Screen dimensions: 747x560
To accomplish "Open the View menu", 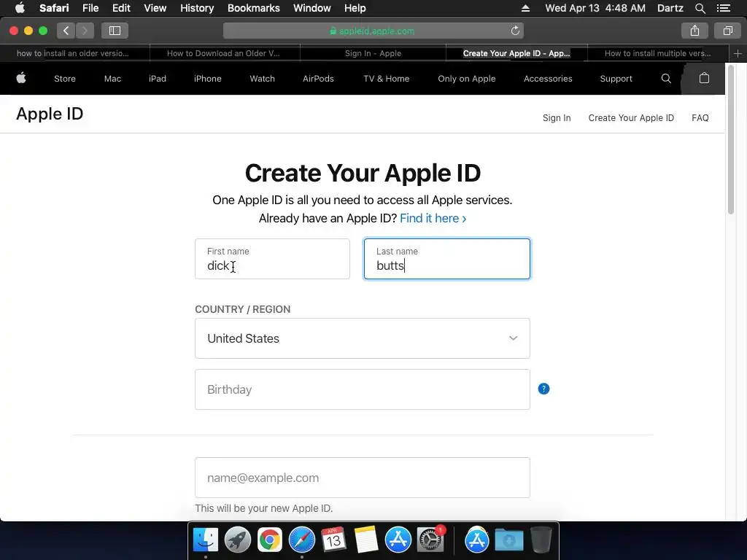I will click(155, 8).
